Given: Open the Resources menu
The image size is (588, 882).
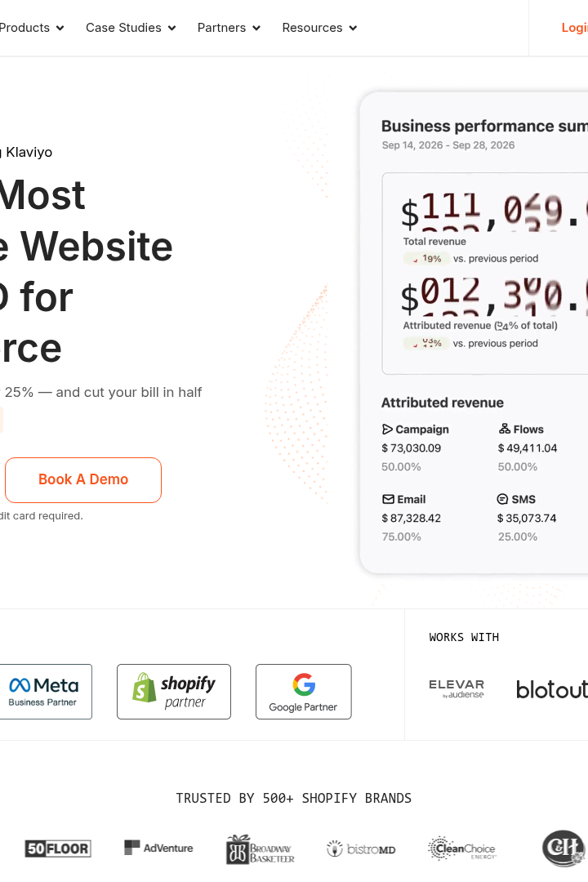Looking at the screenshot, I should [319, 28].
